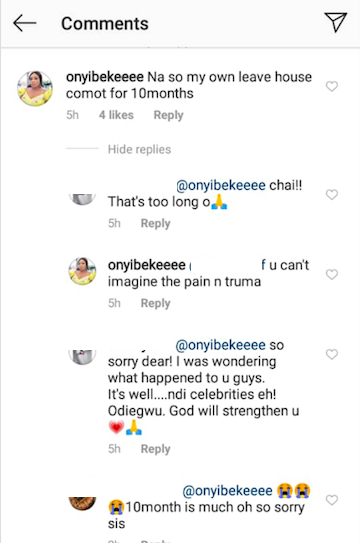Heart the '10month is much' reply
The image size is (360, 543).
click(x=332, y=500)
